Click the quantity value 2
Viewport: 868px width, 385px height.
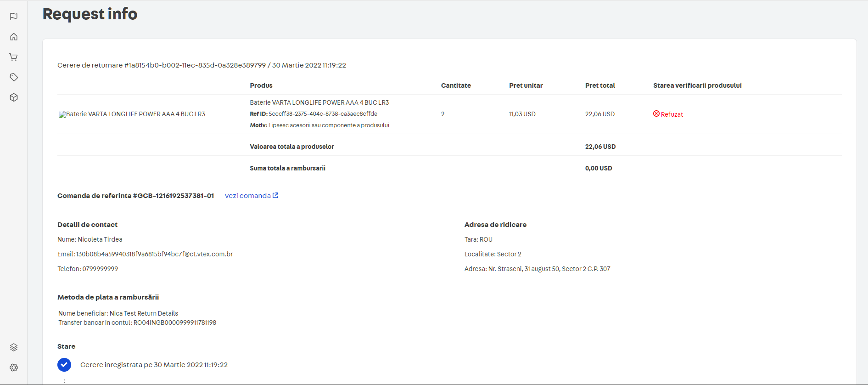(x=443, y=114)
